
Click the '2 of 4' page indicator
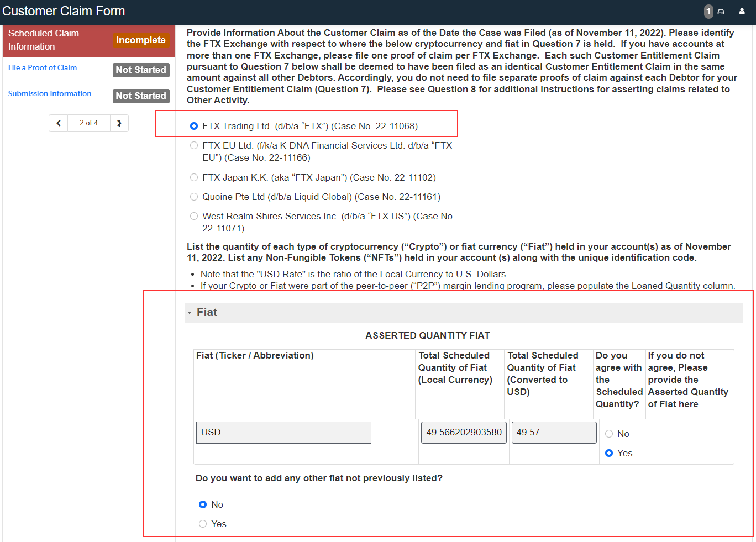(x=89, y=123)
